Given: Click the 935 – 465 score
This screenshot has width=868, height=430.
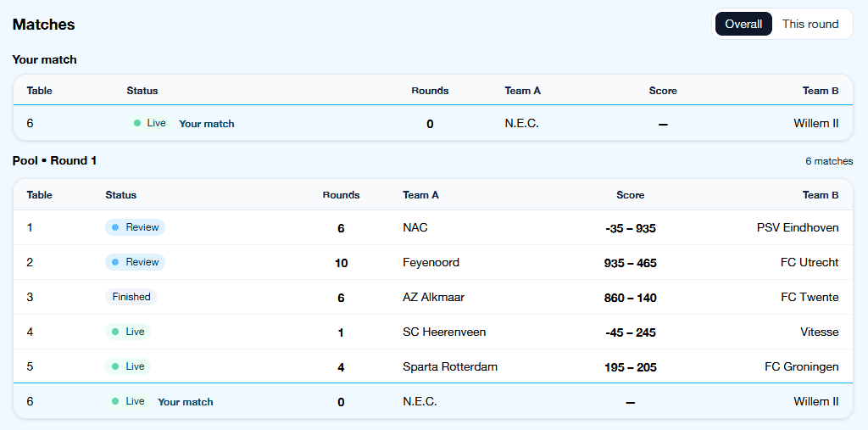Looking at the screenshot, I should tap(630, 263).
